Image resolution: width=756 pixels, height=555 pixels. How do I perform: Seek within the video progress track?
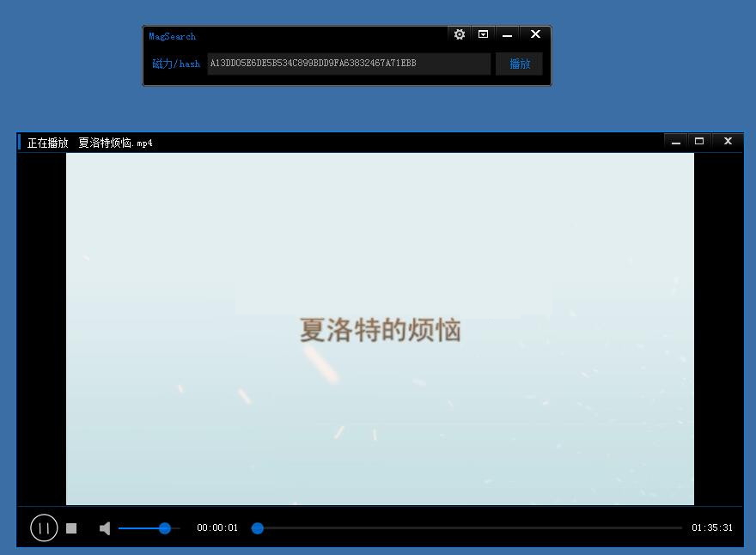[x=467, y=528]
